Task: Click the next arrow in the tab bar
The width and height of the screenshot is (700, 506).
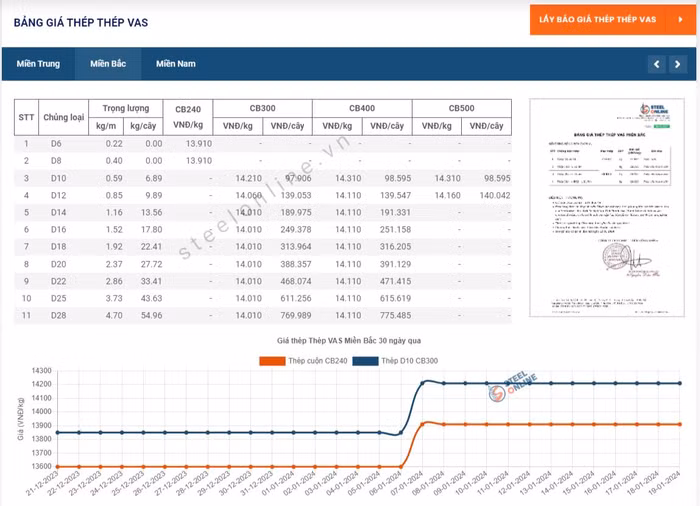Action: click(x=678, y=64)
